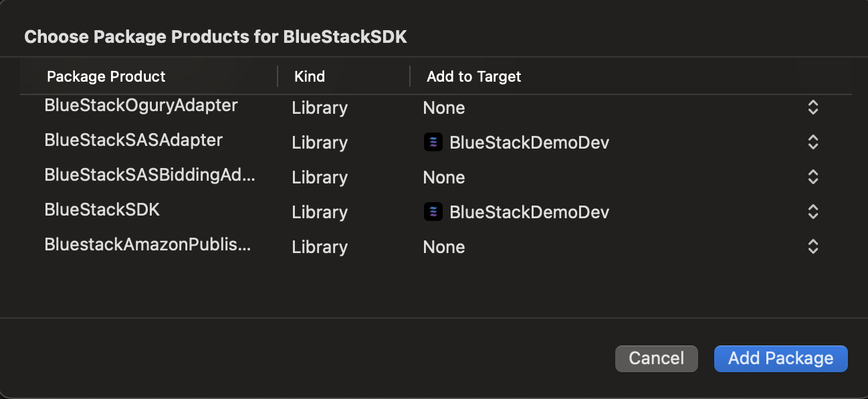This screenshot has width=868, height=399.
Task: Click Add to Target column header
Action: [x=474, y=76]
